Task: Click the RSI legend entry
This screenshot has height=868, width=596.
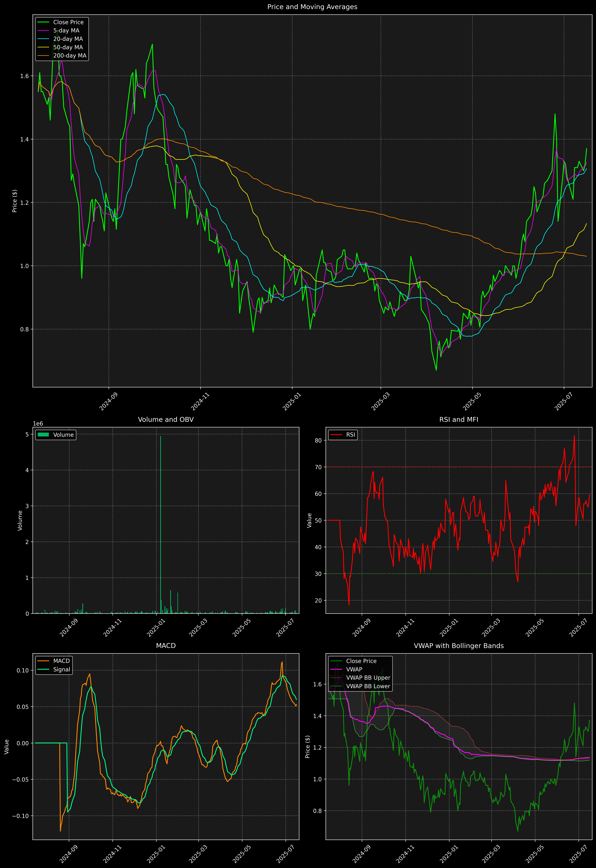Action: [x=343, y=435]
